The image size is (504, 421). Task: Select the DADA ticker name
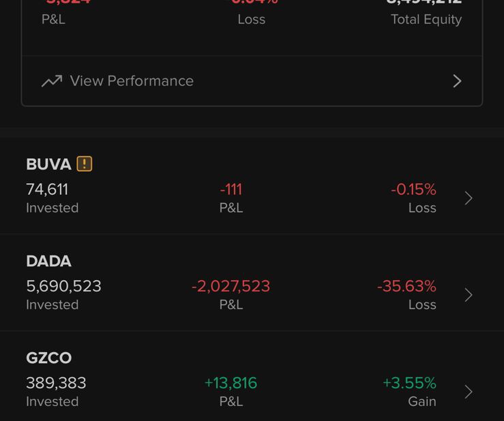(48, 261)
